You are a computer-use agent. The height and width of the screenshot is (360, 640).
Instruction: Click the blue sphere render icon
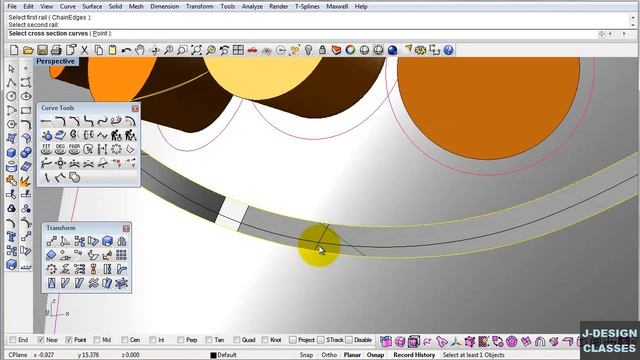[x=392, y=50]
